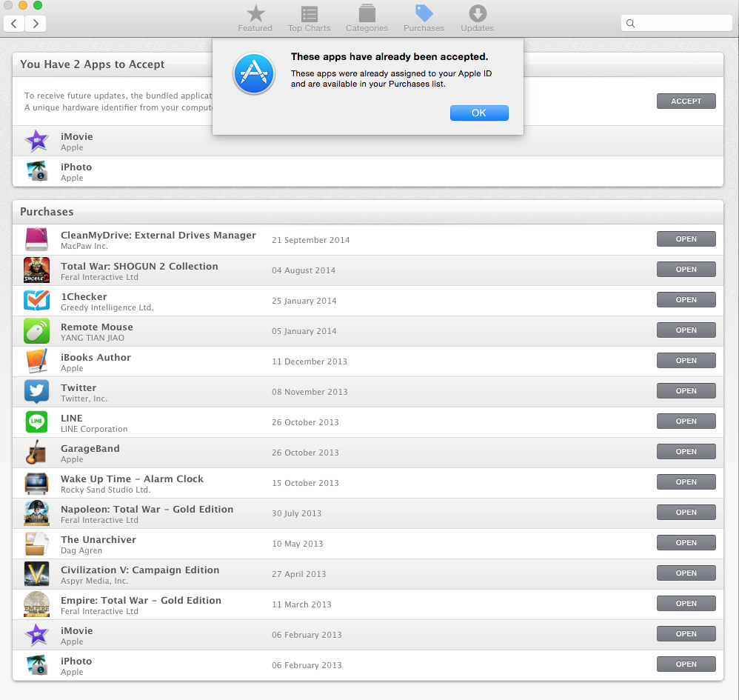This screenshot has height=700, width=739.
Task: Select the Remote Mouse title
Action: pyautogui.click(x=96, y=327)
